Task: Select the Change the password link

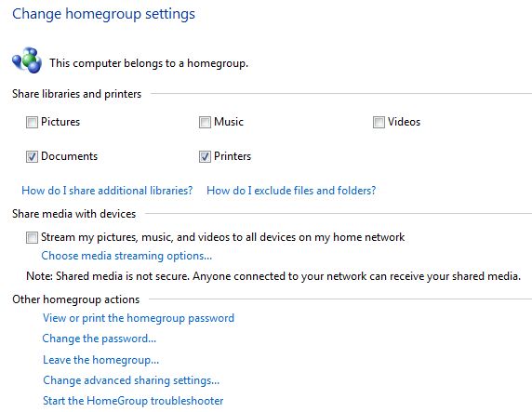Action: [100, 339]
